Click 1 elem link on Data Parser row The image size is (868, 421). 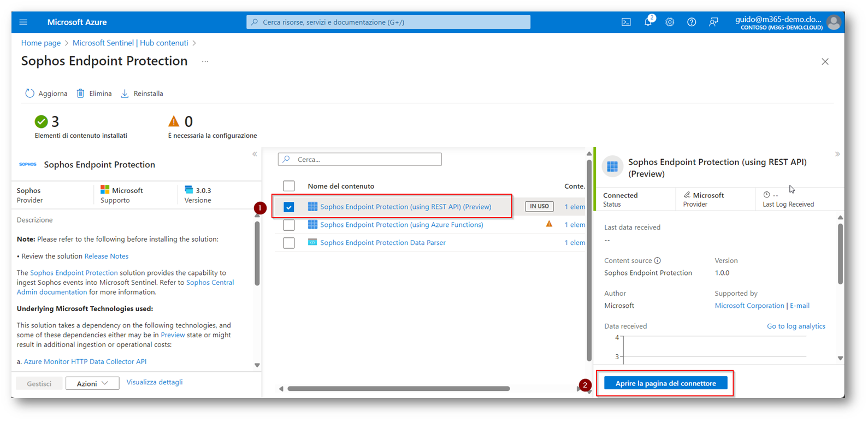point(575,243)
